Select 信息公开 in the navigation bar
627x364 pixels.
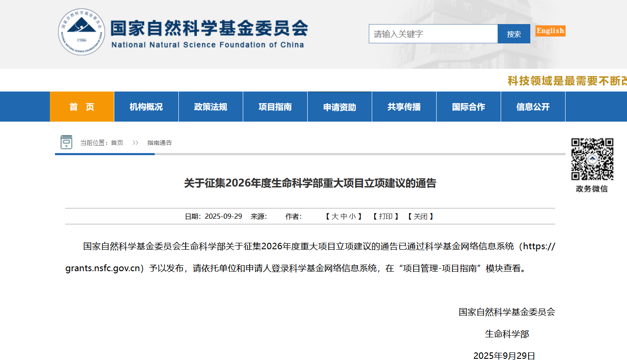(x=533, y=107)
